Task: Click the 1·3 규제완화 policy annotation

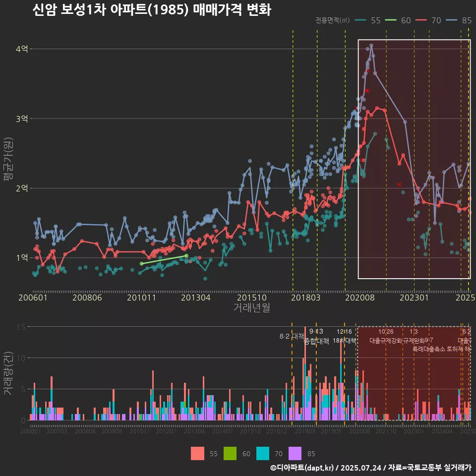Action: click(414, 336)
